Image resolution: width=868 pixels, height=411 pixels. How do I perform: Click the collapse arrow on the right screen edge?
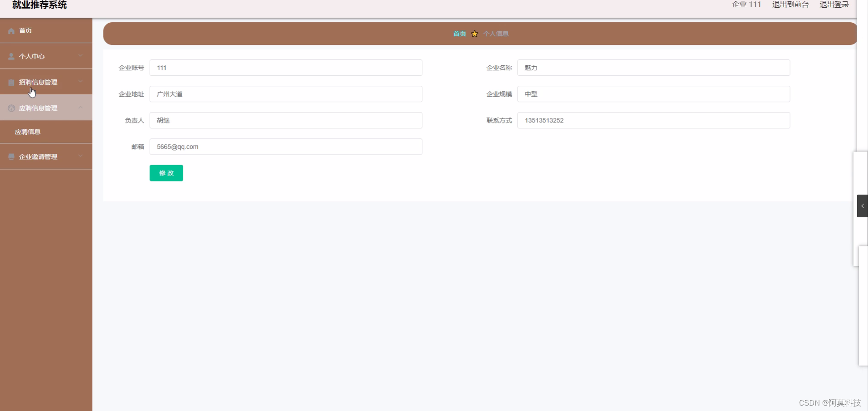863,206
